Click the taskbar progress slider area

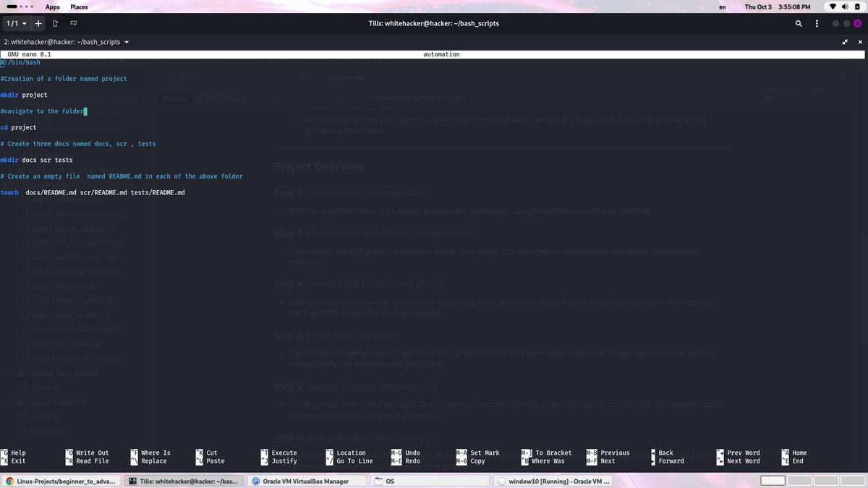pos(772,480)
